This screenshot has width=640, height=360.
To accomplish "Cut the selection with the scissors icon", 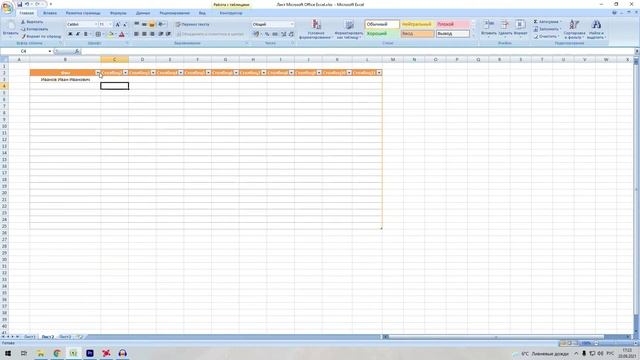I will [x=32, y=22].
